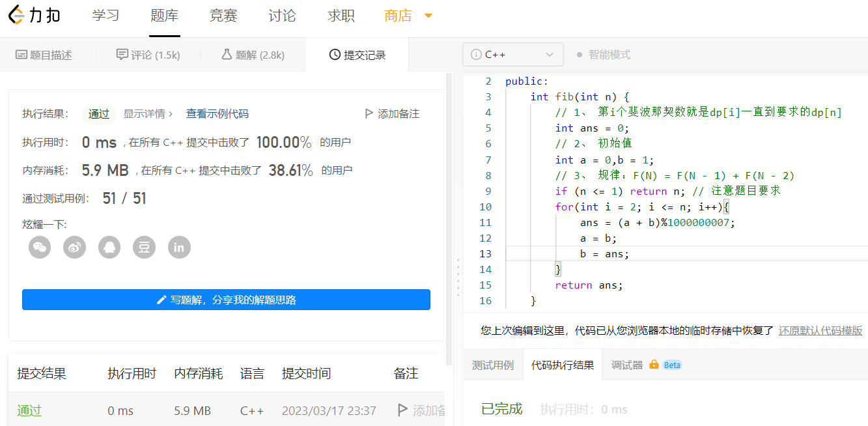The height and width of the screenshot is (426, 868).
Task: Open 查看示例代码 link
Action: [x=217, y=113]
